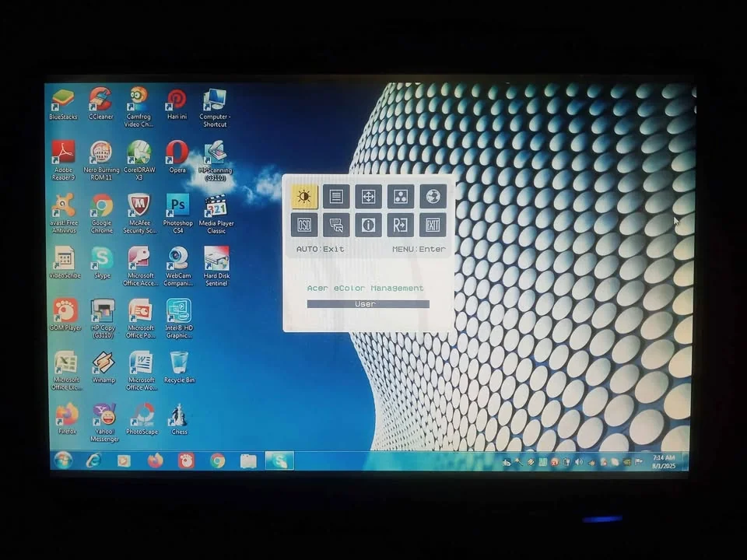747x560 pixels.
Task: Open Firefox desktop shortcut
Action: pos(67,419)
